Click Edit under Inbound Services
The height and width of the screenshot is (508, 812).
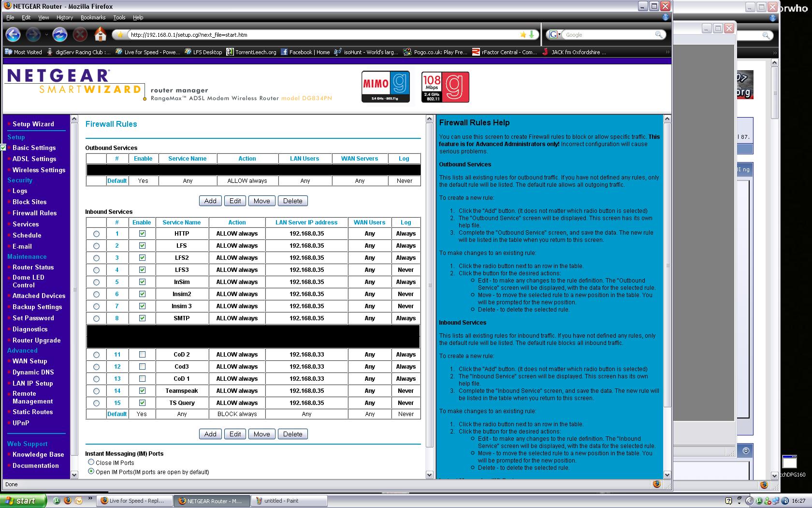pos(235,434)
